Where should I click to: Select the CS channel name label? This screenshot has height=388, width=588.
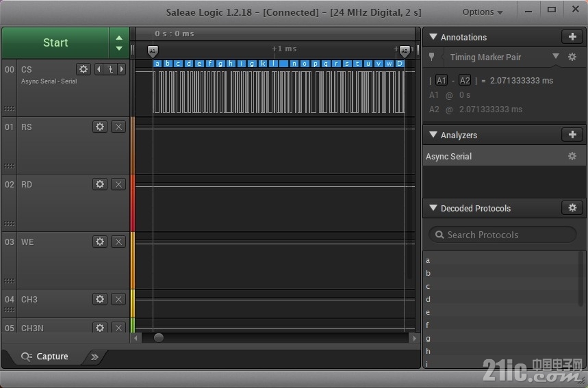[x=26, y=69]
